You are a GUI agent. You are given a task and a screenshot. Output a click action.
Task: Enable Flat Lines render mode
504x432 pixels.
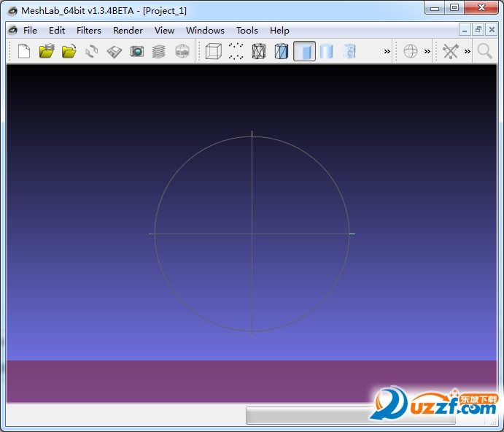[282, 51]
